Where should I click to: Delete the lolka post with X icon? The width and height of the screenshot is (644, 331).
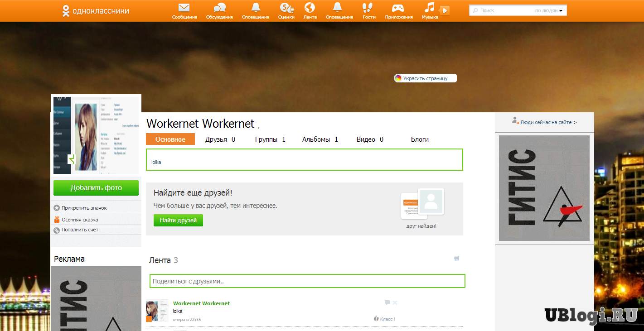[395, 302]
